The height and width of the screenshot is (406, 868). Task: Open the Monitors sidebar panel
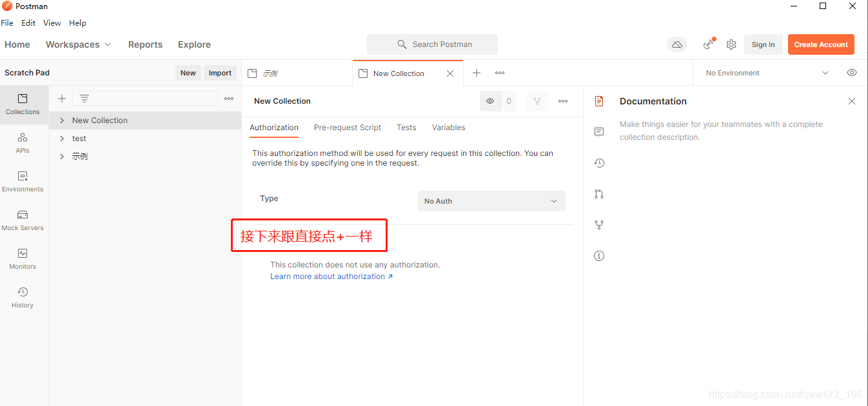tap(23, 259)
